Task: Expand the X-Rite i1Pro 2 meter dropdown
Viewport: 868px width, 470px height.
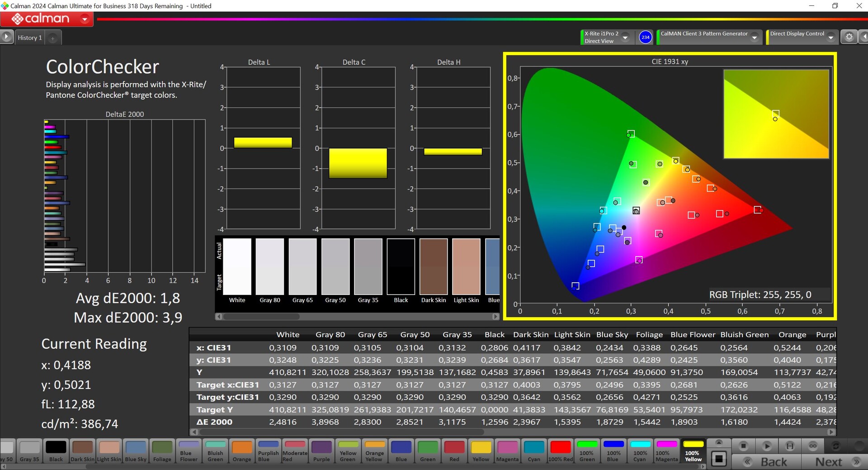Action: (625, 38)
